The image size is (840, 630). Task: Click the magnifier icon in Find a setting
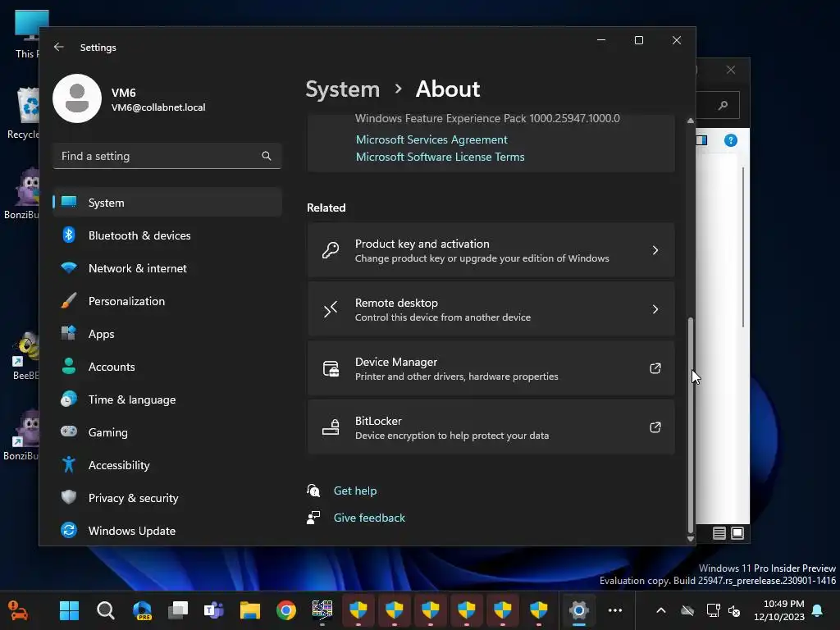coord(267,156)
